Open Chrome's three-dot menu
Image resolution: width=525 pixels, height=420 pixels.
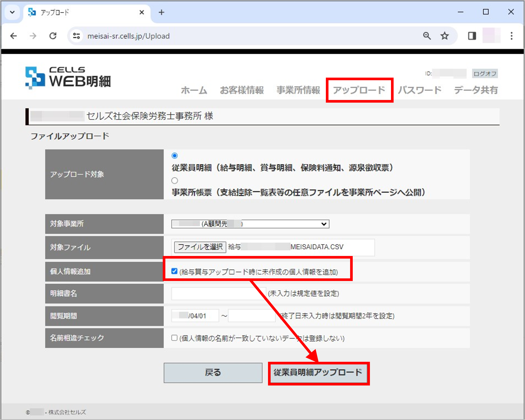(x=511, y=36)
